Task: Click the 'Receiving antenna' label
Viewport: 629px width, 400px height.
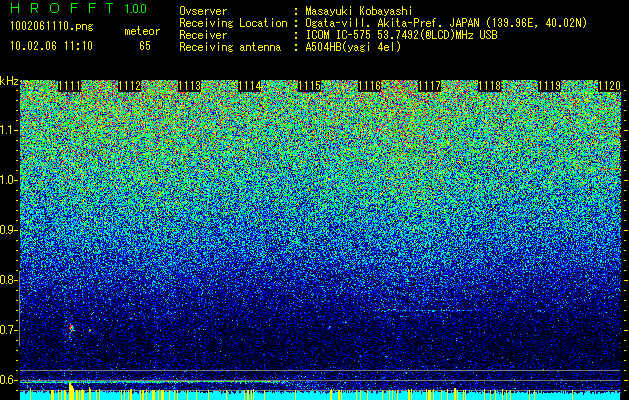Action: pyautogui.click(x=230, y=47)
